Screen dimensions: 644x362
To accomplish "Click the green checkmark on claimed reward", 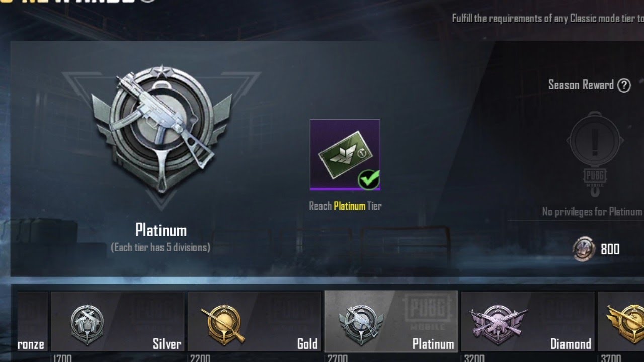I will [369, 179].
